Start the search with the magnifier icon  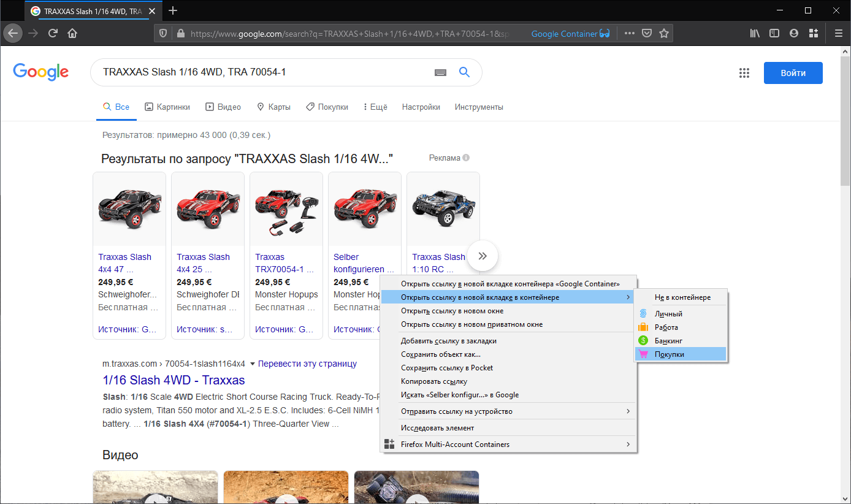(x=464, y=72)
